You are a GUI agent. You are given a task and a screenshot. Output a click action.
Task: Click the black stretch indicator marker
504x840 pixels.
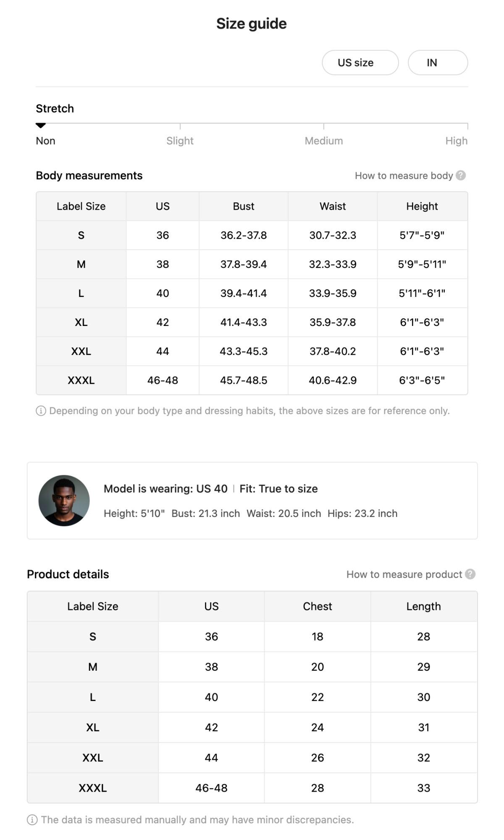tap(40, 125)
